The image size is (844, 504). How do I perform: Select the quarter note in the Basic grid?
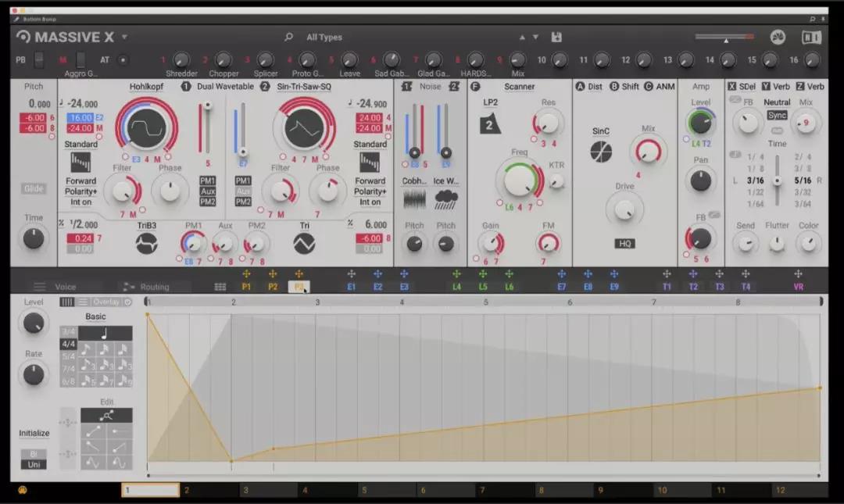click(105, 334)
